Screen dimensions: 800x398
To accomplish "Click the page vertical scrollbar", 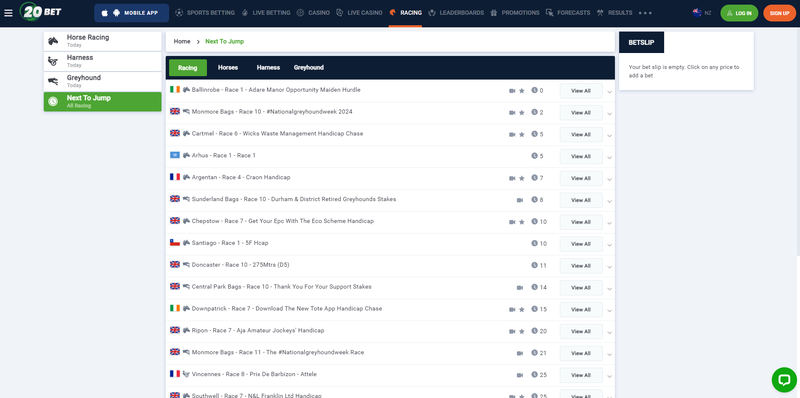I will (x=797, y=141).
